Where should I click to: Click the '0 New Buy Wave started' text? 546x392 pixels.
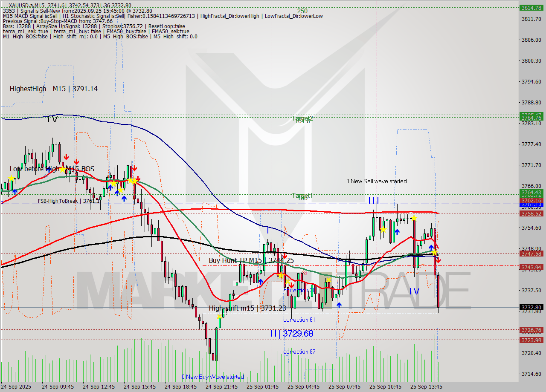(x=213, y=377)
